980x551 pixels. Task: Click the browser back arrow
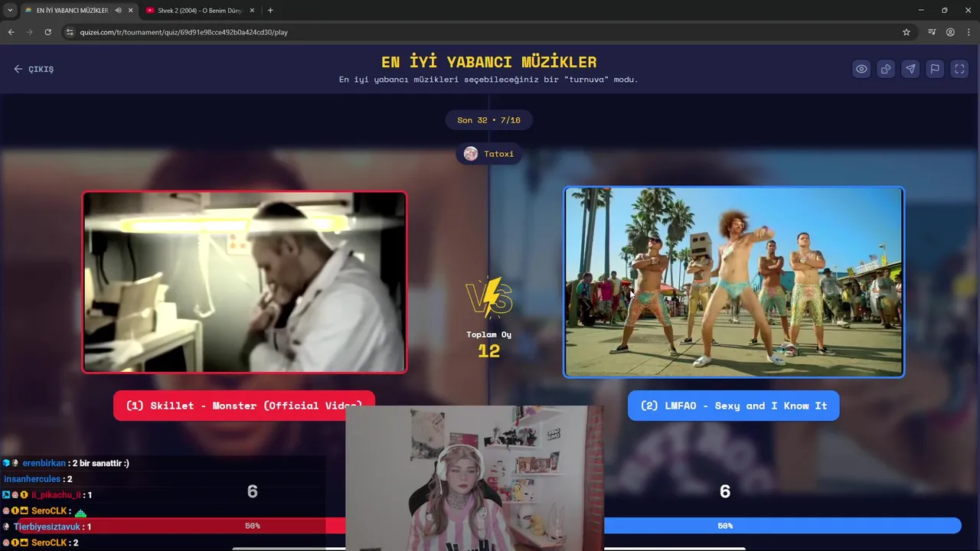11,32
